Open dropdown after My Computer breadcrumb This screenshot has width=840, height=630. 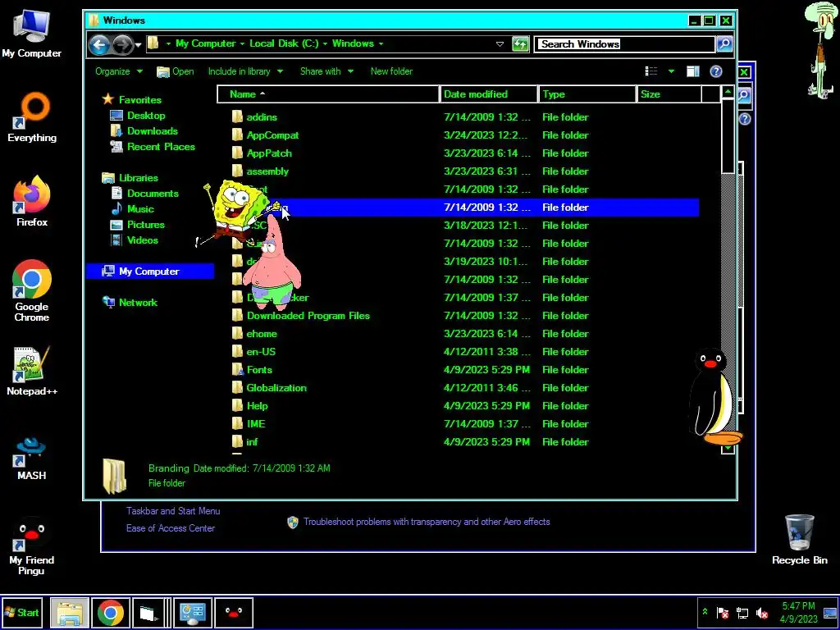tap(242, 44)
